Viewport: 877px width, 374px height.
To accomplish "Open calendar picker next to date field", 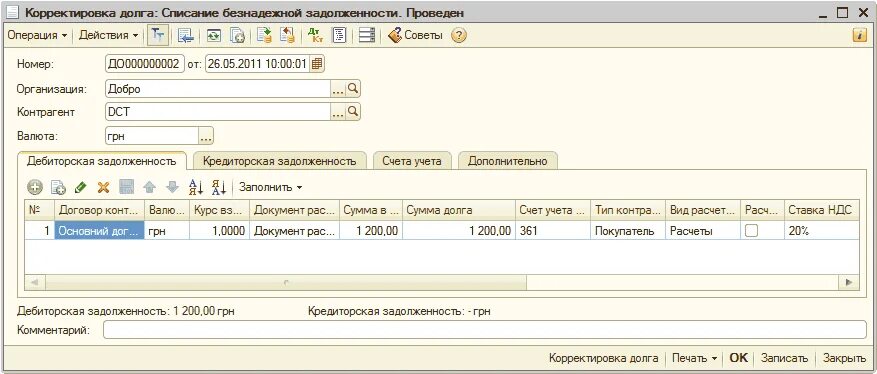I will [x=317, y=64].
